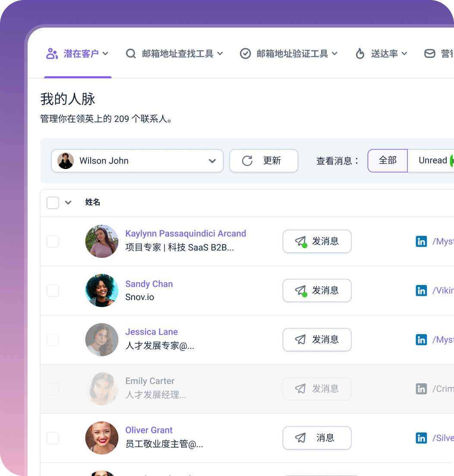Click the 我的人脉 page heading
The height and width of the screenshot is (476, 454).
pos(68,99)
